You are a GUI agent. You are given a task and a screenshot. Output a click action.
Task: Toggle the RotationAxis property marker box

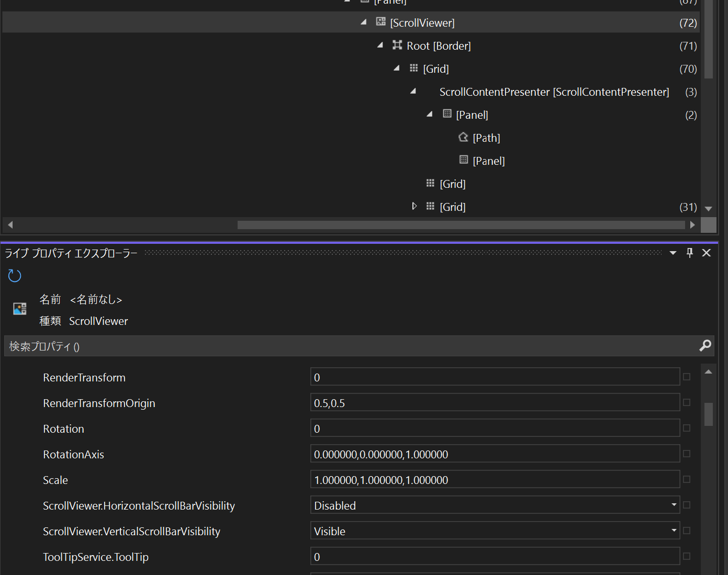(x=687, y=454)
